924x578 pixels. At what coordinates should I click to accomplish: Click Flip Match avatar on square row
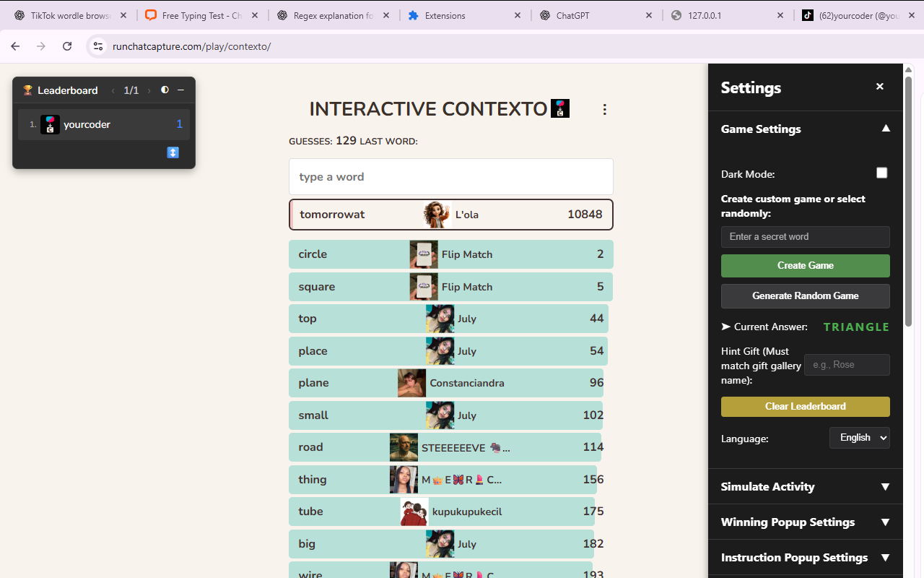[424, 287]
